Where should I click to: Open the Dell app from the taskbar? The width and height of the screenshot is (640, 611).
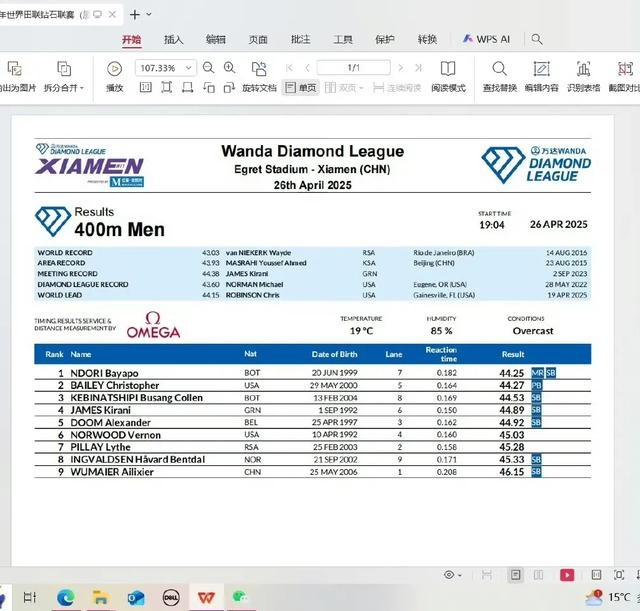[x=171, y=598]
